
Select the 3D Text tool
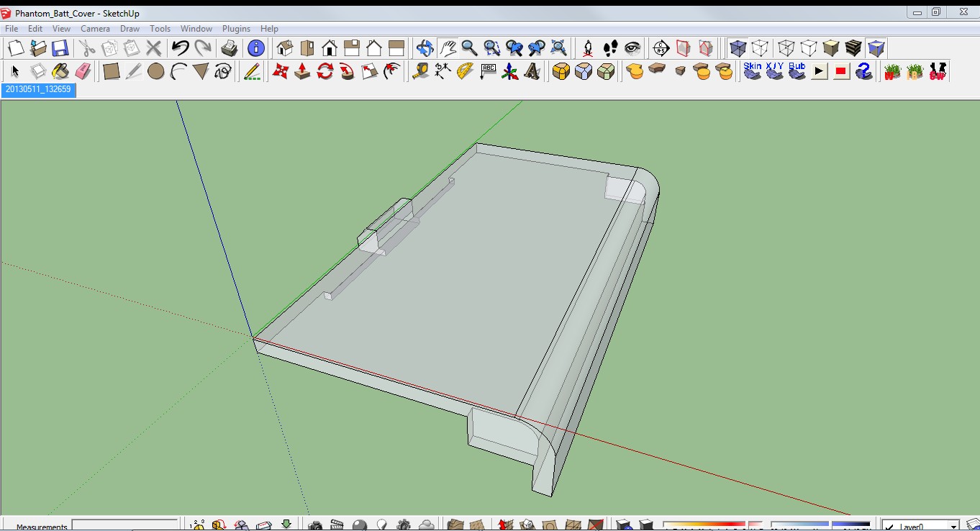pyautogui.click(x=532, y=71)
